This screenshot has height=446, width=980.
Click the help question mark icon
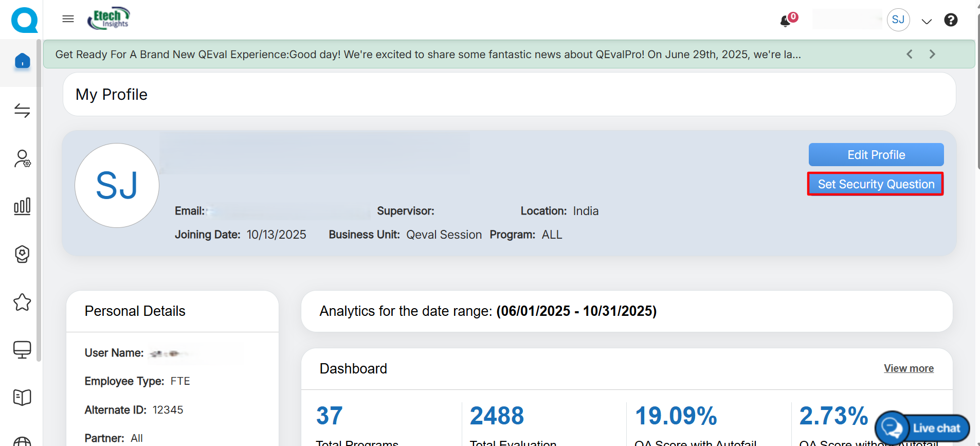coord(951,20)
